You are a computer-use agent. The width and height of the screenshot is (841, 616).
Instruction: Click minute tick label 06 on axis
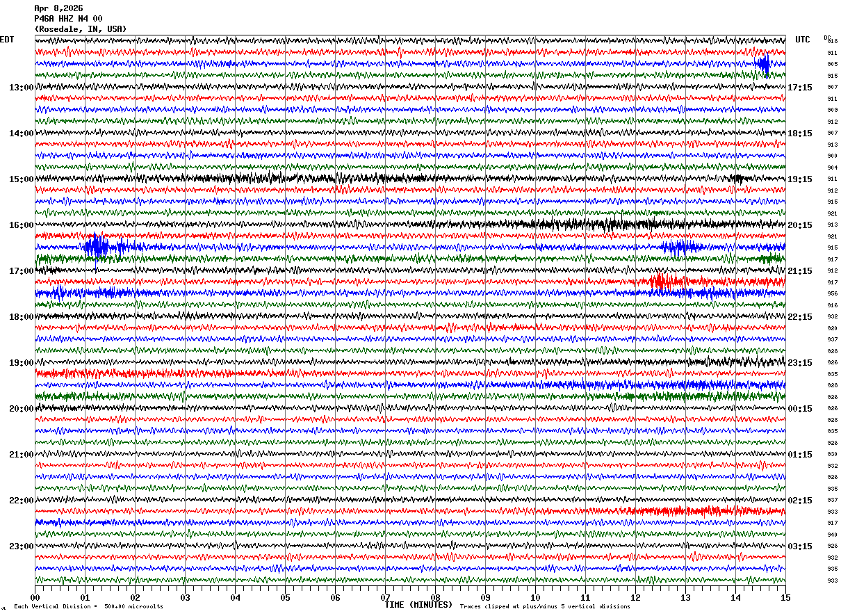point(335,597)
